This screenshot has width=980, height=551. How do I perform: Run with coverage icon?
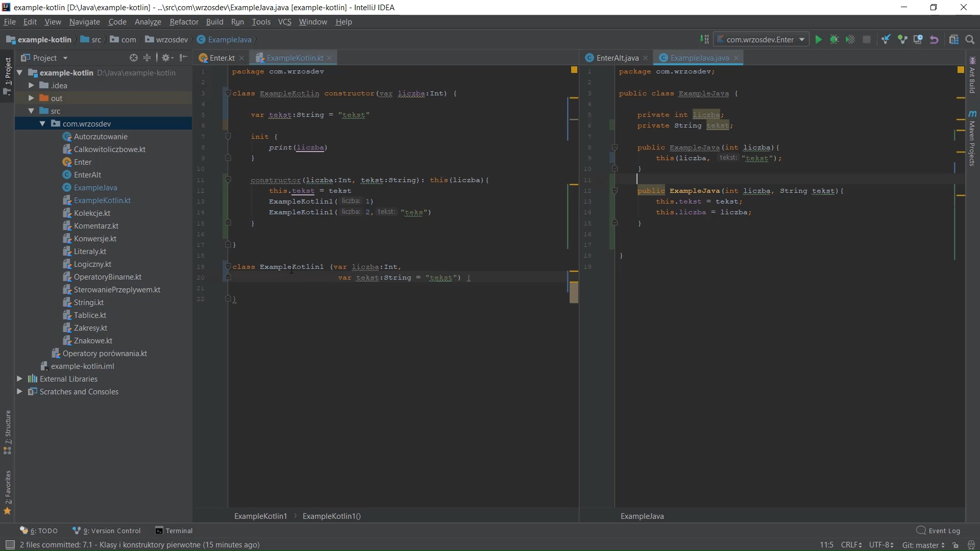click(850, 40)
